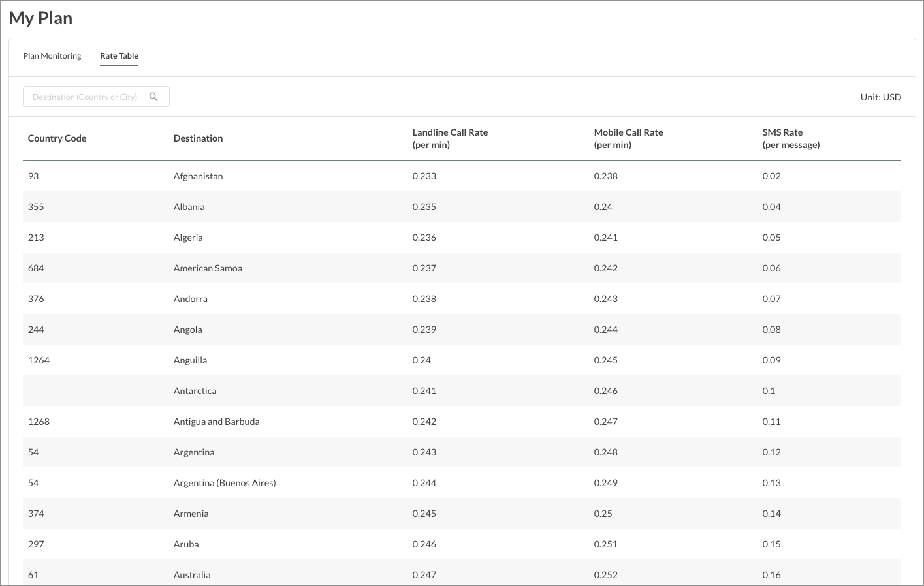Click the Armenia destination row
This screenshot has width=924, height=586.
pyautogui.click(x=462, y=514)
